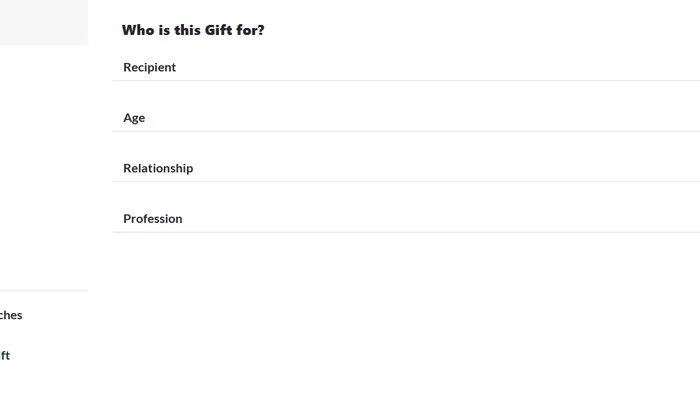Expand the Relationship row's underline

click(406, 182)
